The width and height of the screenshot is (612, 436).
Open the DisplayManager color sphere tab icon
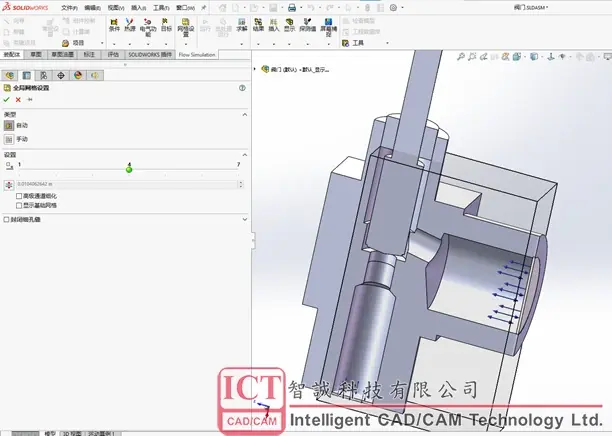78,75
